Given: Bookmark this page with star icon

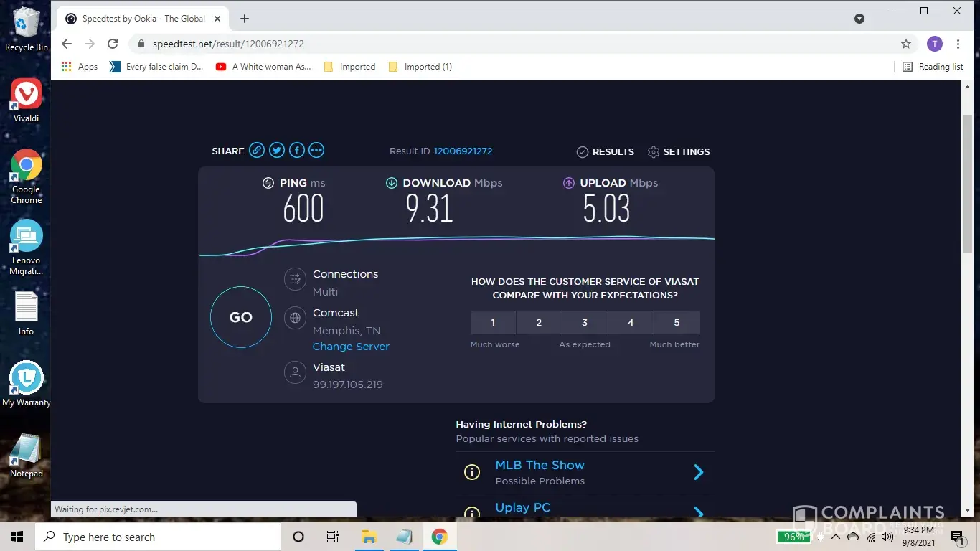Looking at the screenshot, I should 906,44.
